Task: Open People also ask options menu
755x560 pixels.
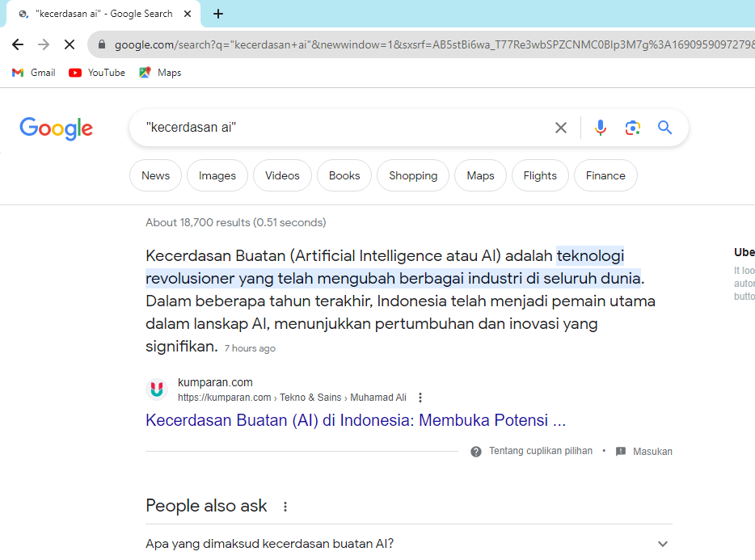Action: [x=285, y=507]
